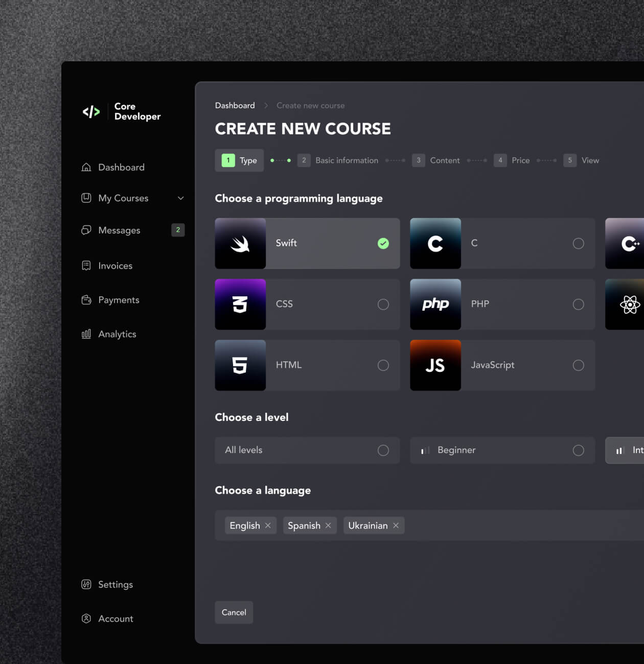Open Analytics via the bar chart icon
The height and width of the screenshot is (664, 644).
click(86, 334)
